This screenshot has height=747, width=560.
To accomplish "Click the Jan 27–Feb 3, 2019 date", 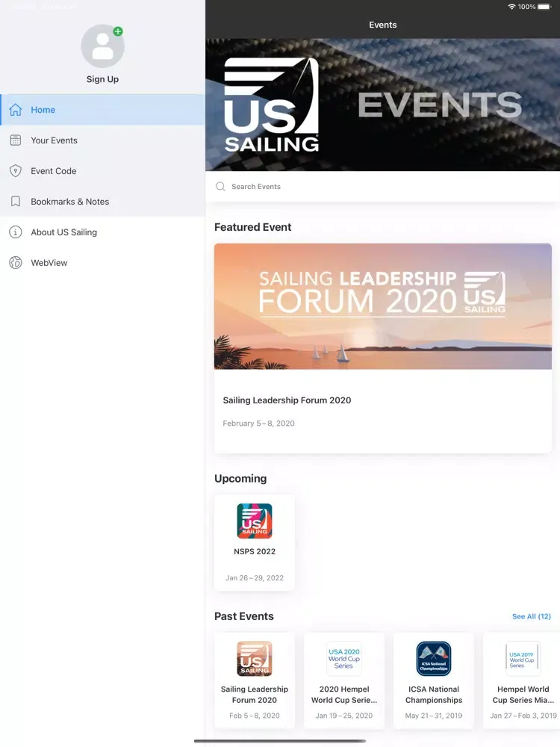I will point(523,716).
